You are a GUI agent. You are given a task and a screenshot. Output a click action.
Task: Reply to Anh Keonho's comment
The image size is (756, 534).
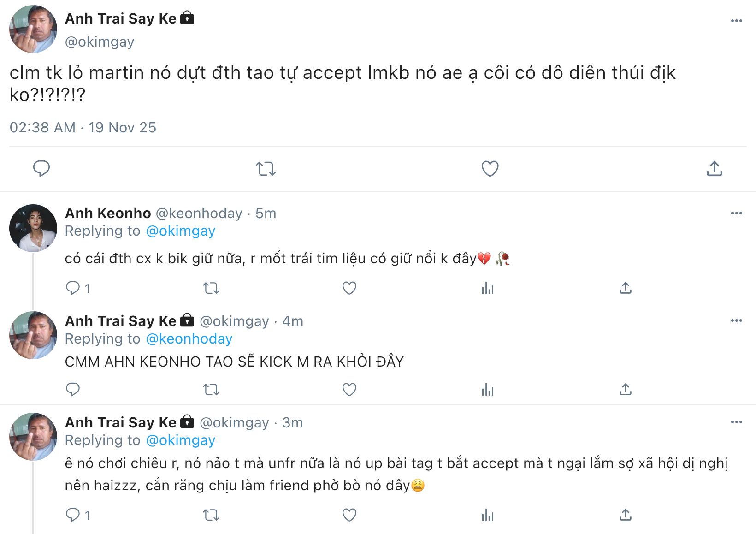[x=73, y=288]
